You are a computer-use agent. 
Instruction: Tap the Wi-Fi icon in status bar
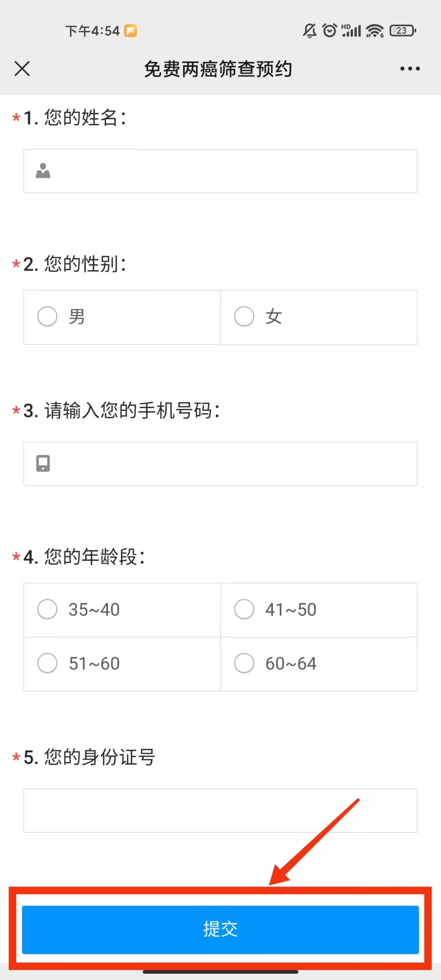point(374,31)
